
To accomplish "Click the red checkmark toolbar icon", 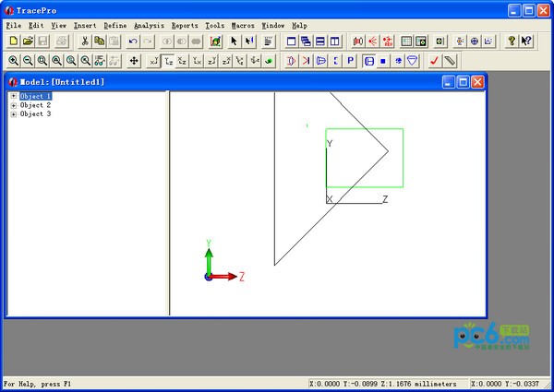I will 434,61.
